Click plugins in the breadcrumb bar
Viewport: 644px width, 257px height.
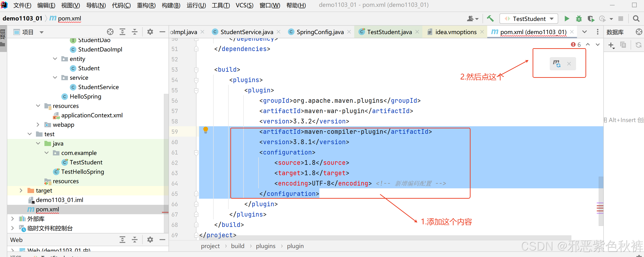coord(266,246)
